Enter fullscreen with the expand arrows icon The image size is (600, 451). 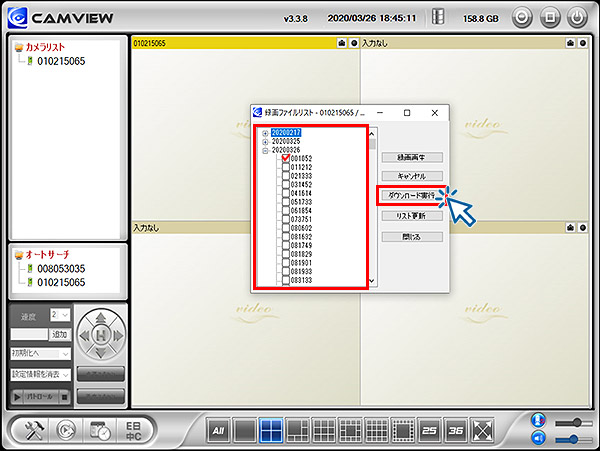click(483, 431)
